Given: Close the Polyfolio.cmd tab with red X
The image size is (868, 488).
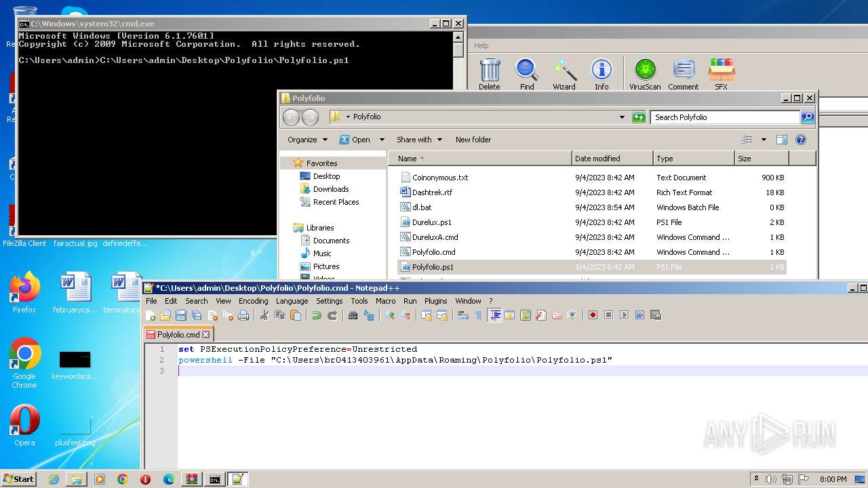Looking at the screenshot, I should coord(206,335).
